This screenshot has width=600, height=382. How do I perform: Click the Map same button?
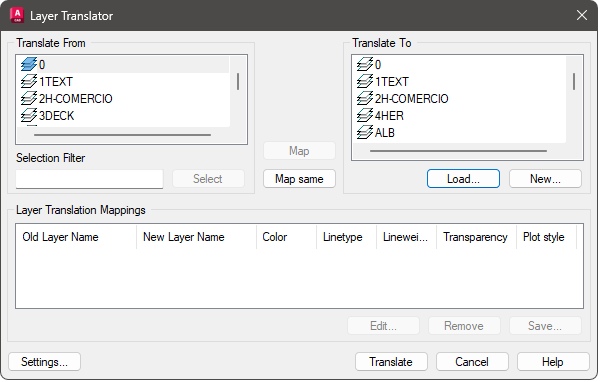pyautogui.click(x=299, y=179)
